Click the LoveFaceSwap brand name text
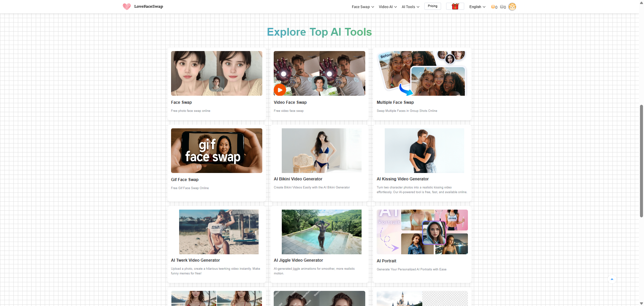The height and width of the screenshot is (306, 644). click(x=149, y=6)
